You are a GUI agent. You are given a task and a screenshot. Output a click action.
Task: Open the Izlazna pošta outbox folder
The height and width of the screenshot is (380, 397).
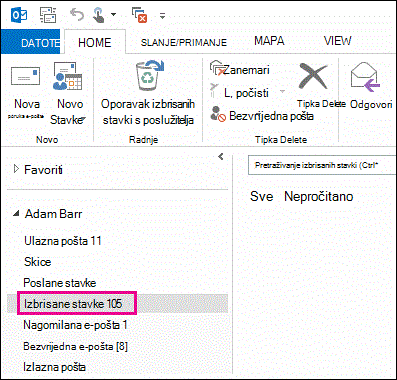[54, 367]
